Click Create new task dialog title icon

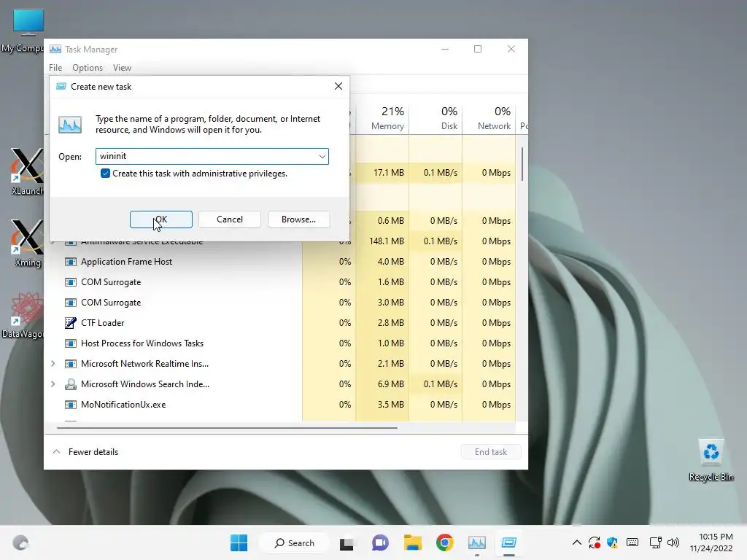[61, 86]
